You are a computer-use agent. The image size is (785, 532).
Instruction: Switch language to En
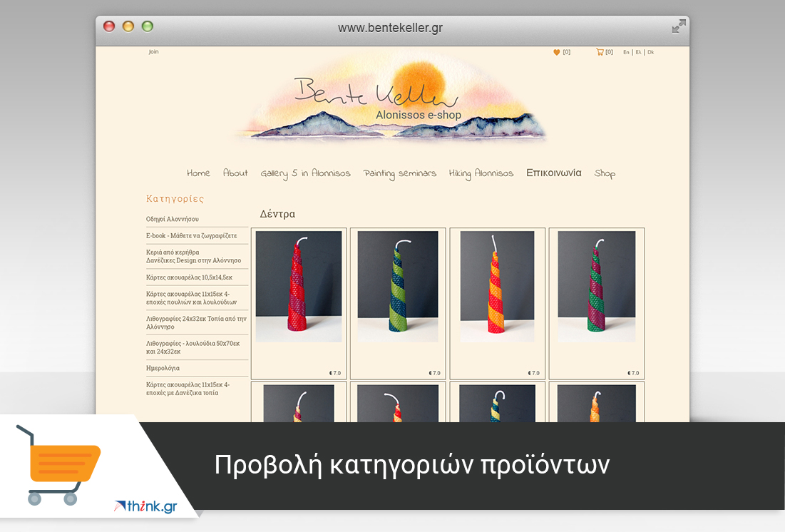coord(626,52)
